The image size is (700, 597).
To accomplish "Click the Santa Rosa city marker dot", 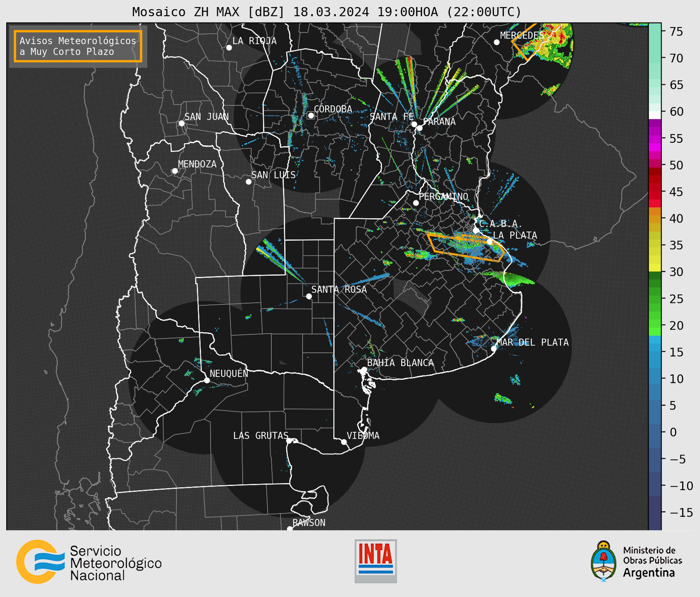I will (x=309, y=296).
